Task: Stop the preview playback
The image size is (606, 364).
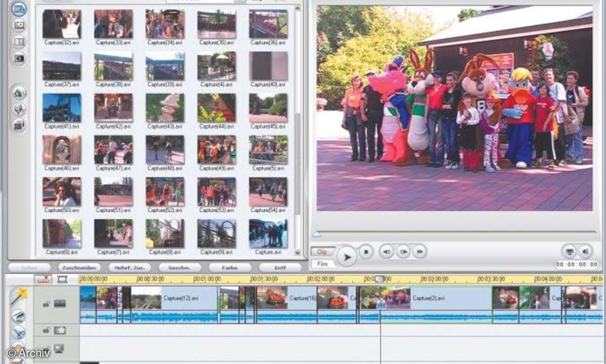Action: [366, 252]
